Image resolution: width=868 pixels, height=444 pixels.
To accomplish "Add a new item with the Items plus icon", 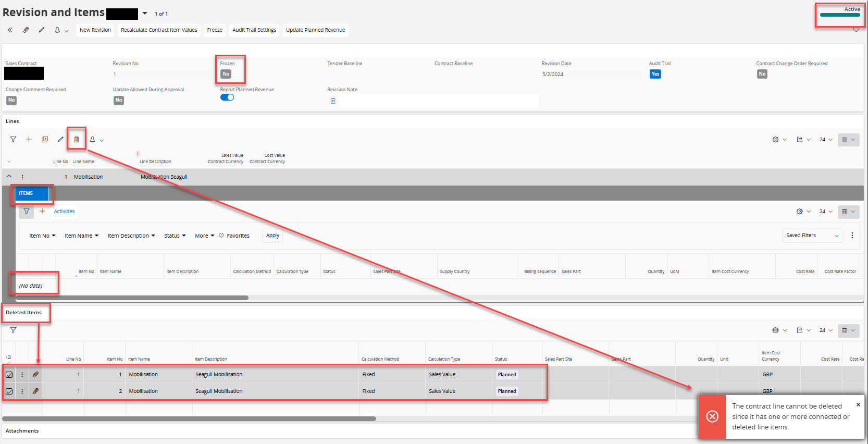I will (x=42, y=212).
